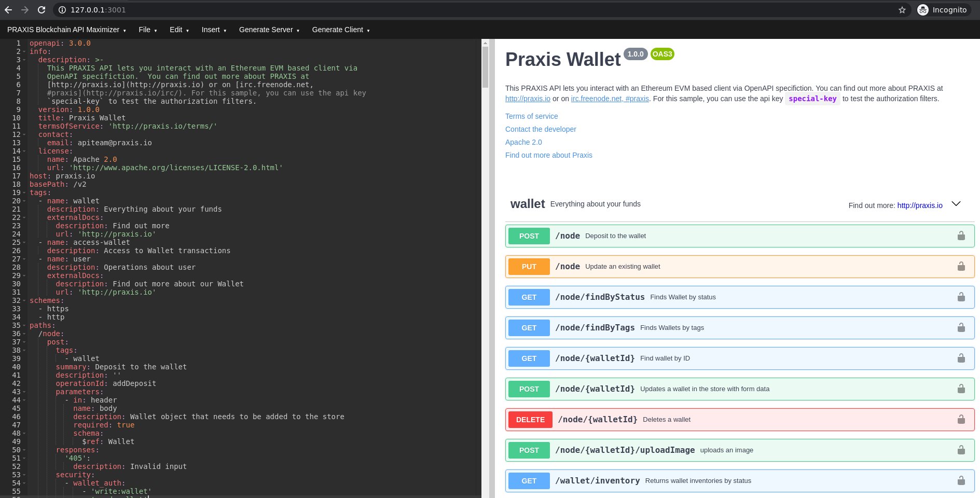This screenshot has width=980, height=498.
Task: Click 'title: Praxis Wallet' line in editor
Action: [x=82, y=118]
